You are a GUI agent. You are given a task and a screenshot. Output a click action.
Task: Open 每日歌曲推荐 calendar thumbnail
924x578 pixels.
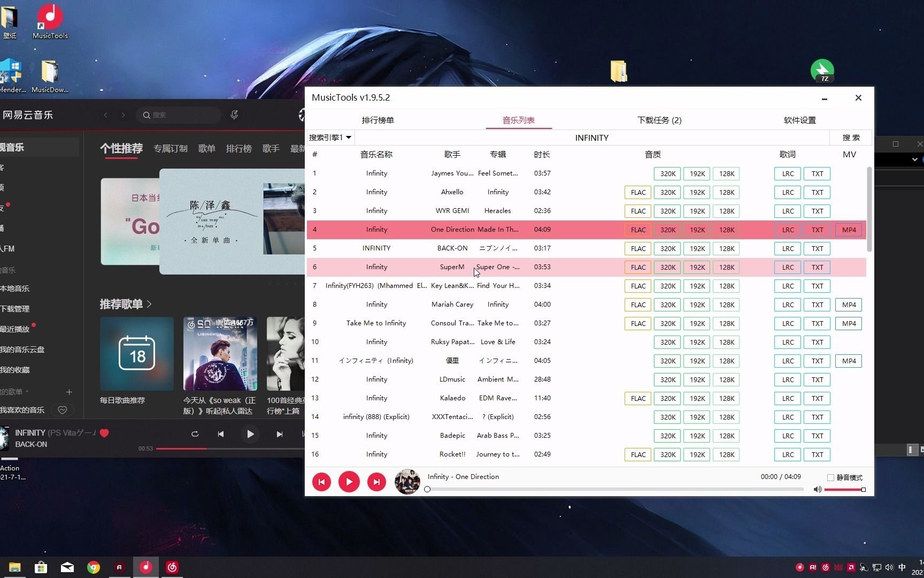[x=137, y=354]
